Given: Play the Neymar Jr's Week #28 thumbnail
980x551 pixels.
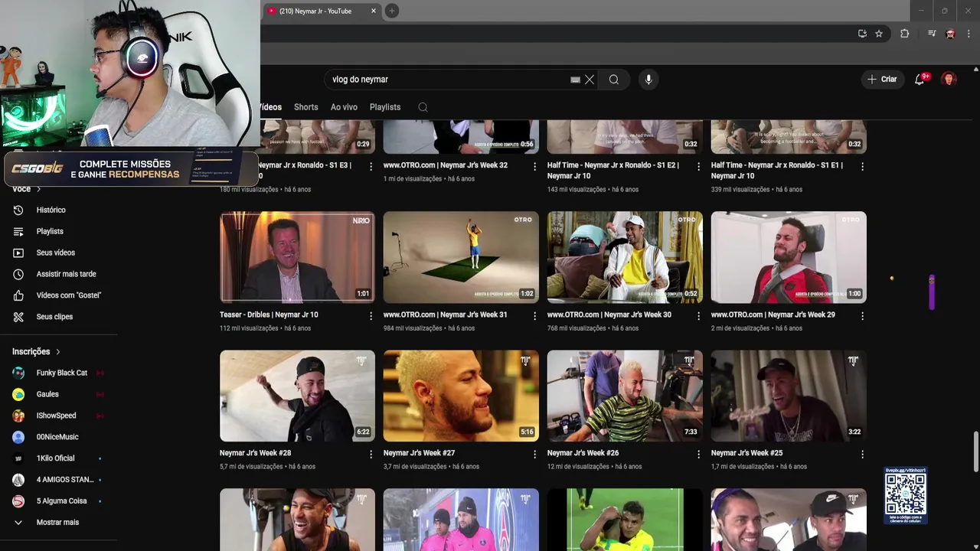Looking at the screenshot, I should click(297, 396).
